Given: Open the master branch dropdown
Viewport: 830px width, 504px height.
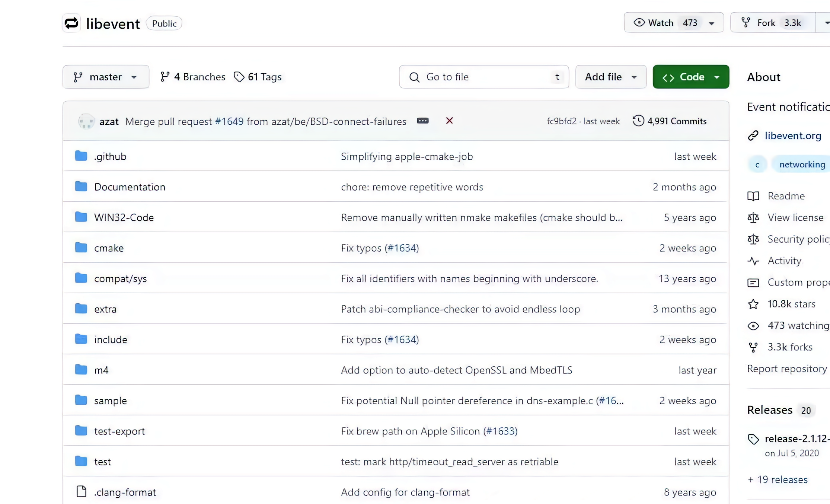Looking at the screenshot, I should pos(106,77).
